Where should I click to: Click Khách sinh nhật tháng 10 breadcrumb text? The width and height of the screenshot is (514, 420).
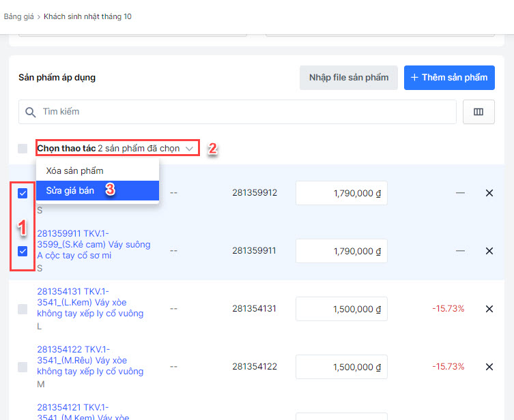87,16
